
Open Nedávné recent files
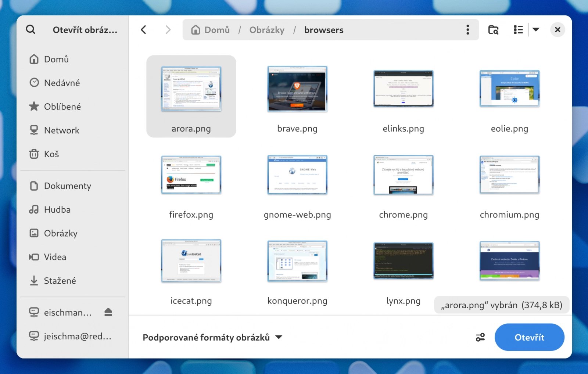72,83
